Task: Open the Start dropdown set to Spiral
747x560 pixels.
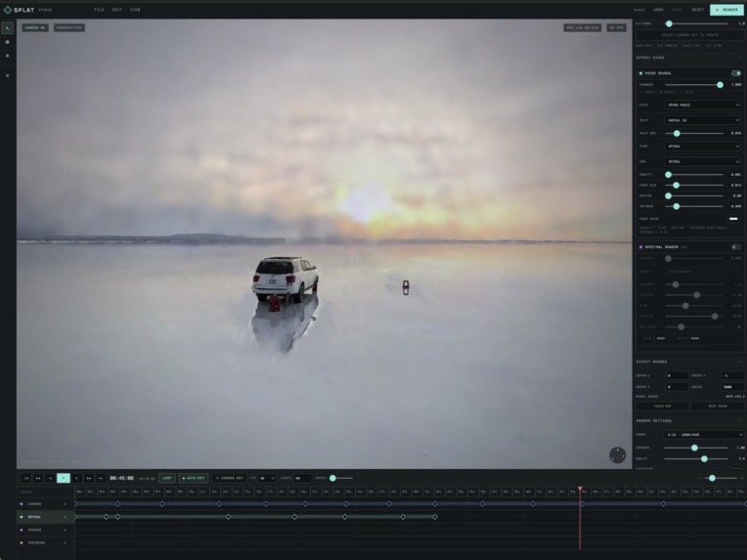Action: [703, 147]
